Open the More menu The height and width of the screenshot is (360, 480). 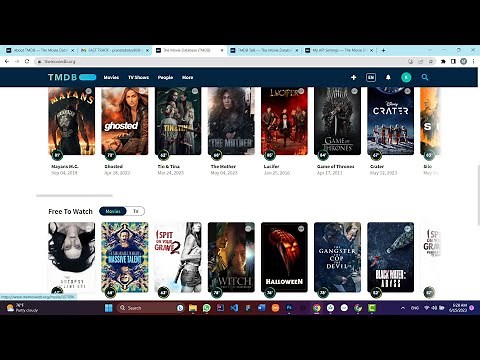pos(187,77)
